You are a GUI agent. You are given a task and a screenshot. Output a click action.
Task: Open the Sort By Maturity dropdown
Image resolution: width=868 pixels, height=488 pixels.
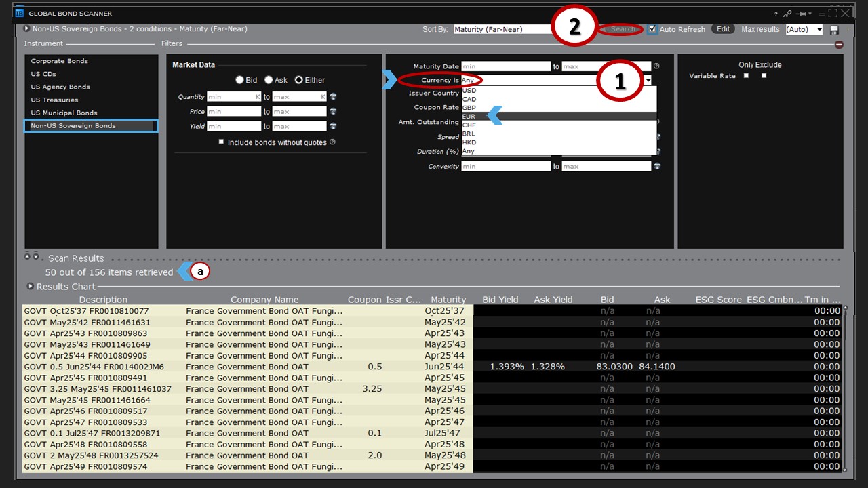click(x=502, y=30)
